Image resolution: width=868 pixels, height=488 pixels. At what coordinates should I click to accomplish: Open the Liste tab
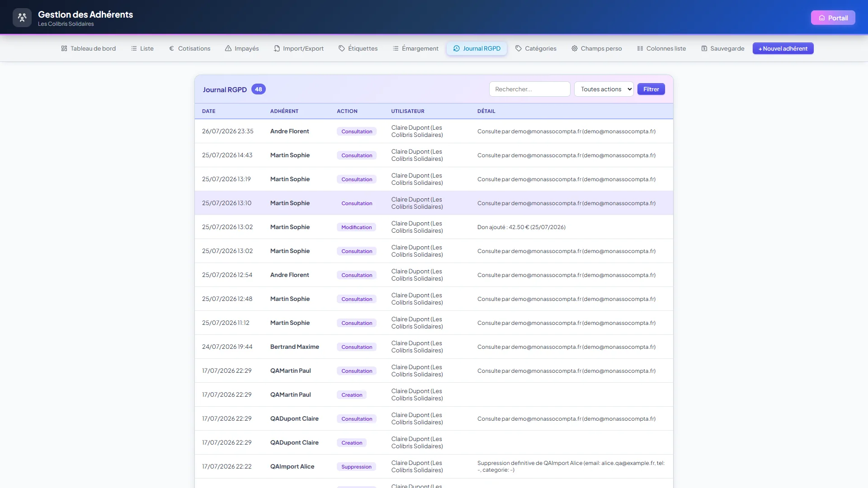tap(142, 48)
